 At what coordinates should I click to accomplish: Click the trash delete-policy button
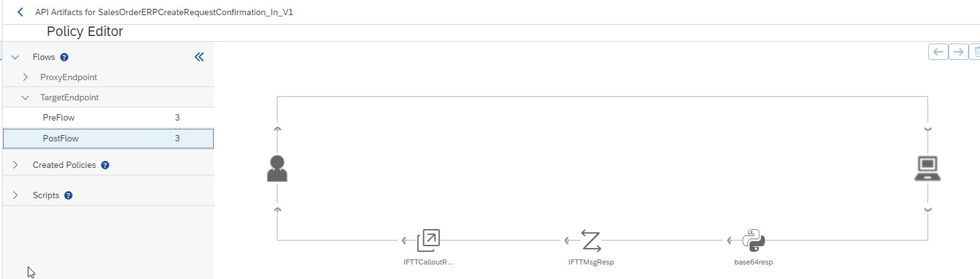976,52
